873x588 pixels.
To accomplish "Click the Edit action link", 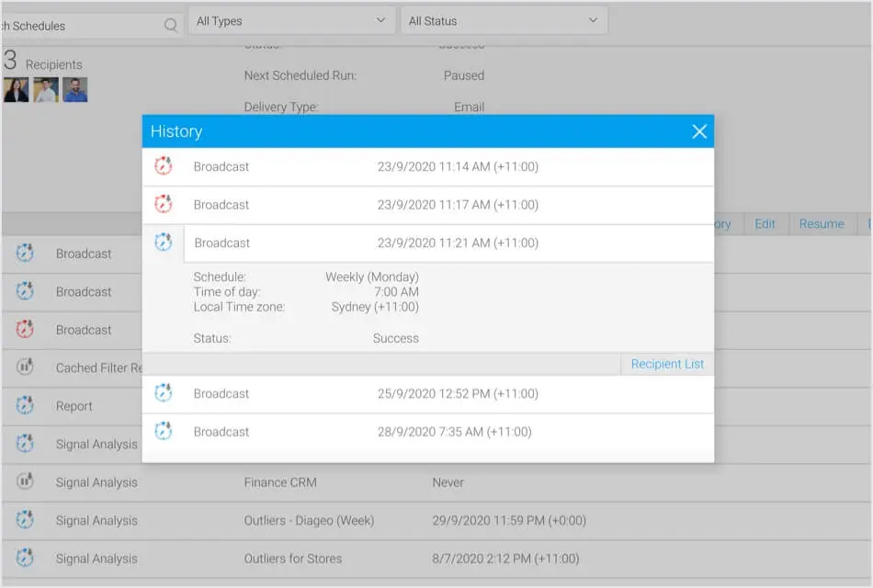I will (765, 224).
